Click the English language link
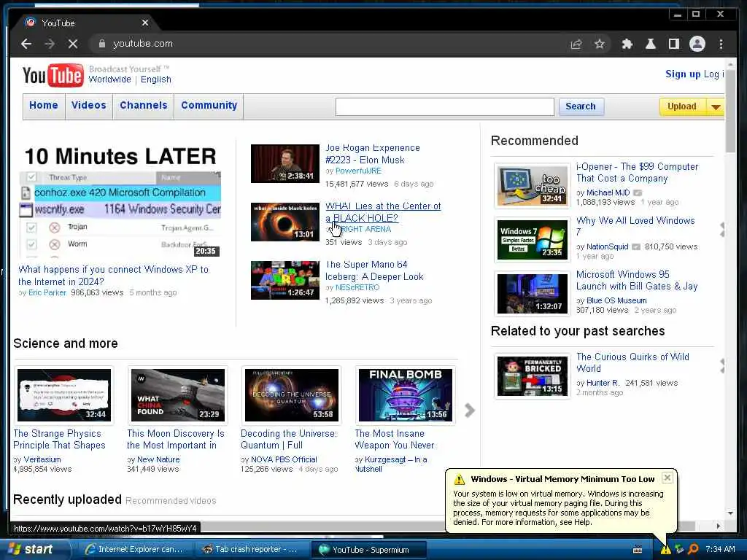 156,79
